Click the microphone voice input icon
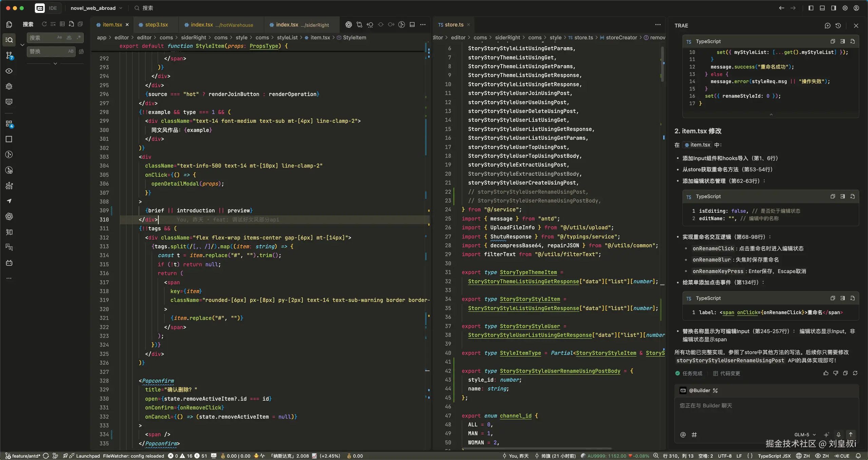 (x=839, y=435)
